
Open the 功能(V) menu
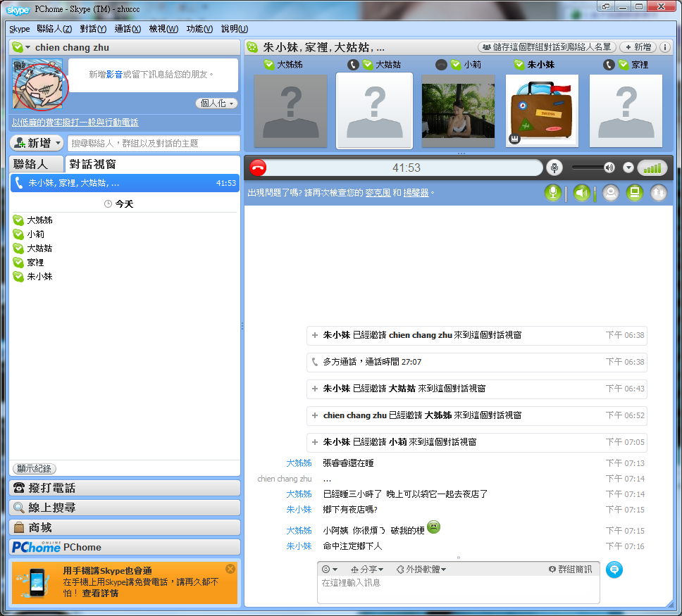coord(199,29)
